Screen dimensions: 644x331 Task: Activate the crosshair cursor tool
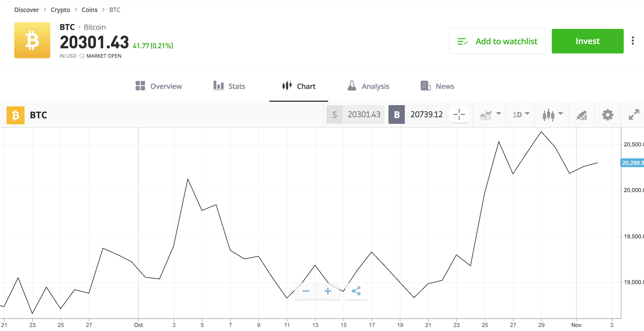tap(459, 115)
